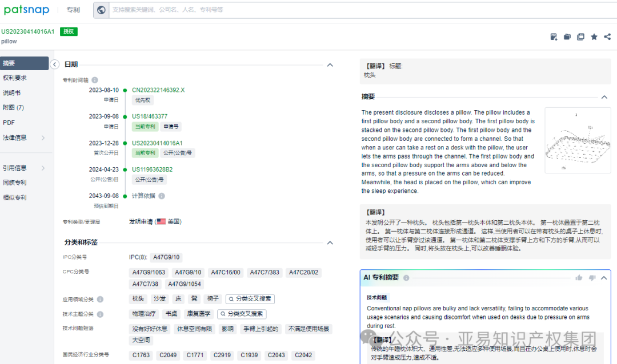This screenshot has width=617, height=364.
Task: Click the 分类交叉搜索 search button
Action: tap(250, 298)
